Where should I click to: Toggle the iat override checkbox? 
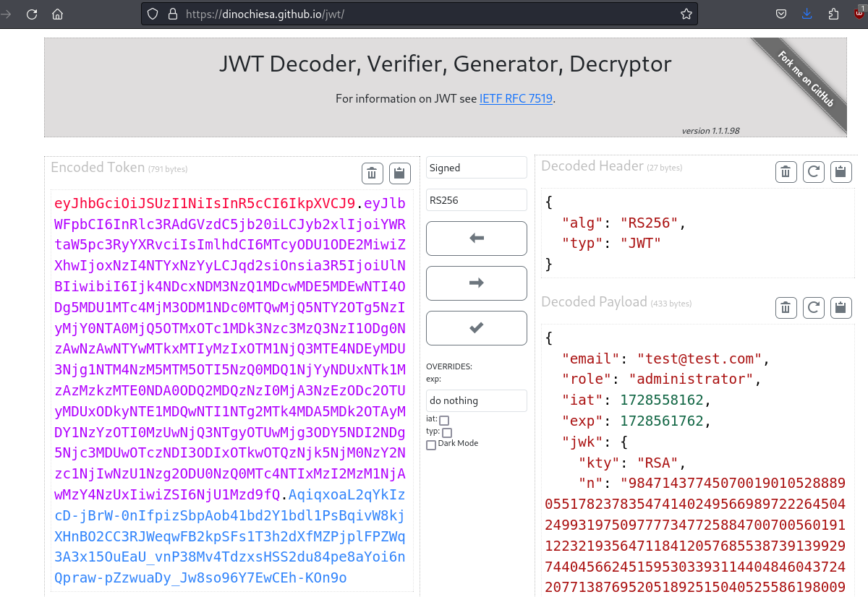(444, 420)
